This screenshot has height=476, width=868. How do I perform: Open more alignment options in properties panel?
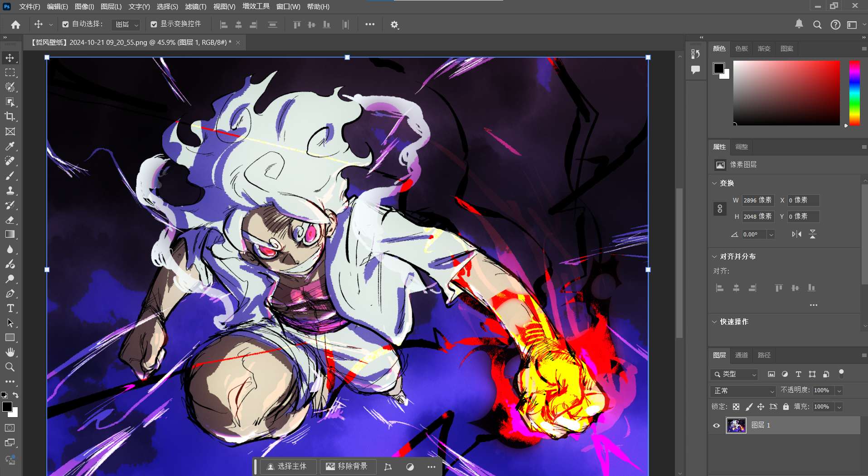[x=814, y=305]
